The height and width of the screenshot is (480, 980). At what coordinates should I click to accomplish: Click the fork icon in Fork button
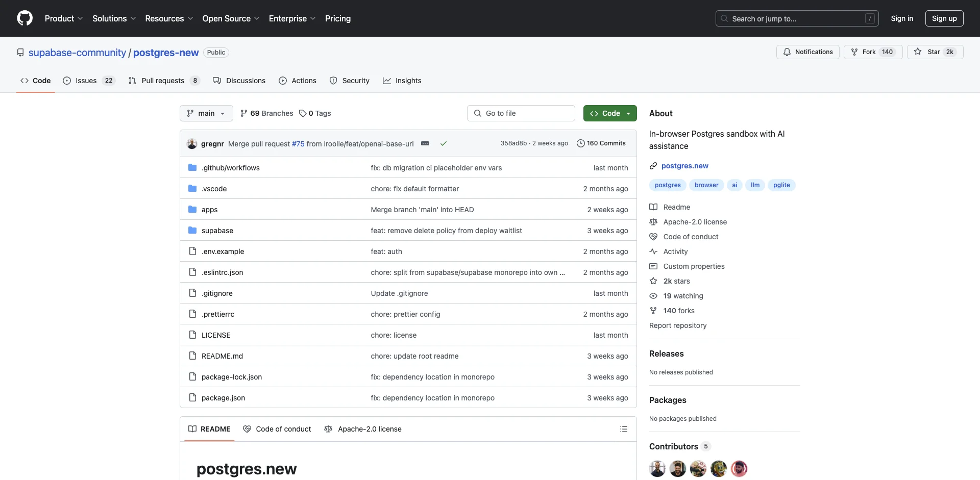[854, 52]
